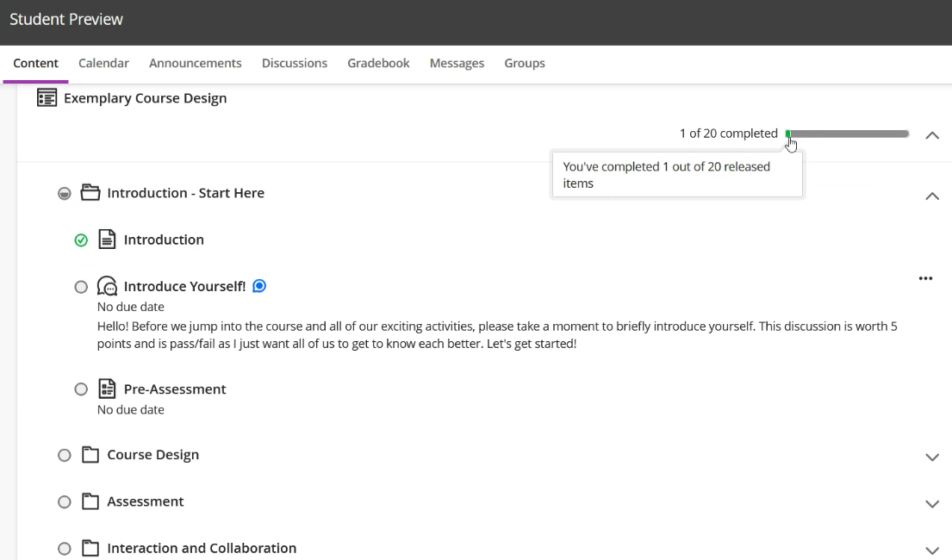Click the Pre-Assessment test icon
Viewport: 952px width, 560px height.
coord(107,389)
